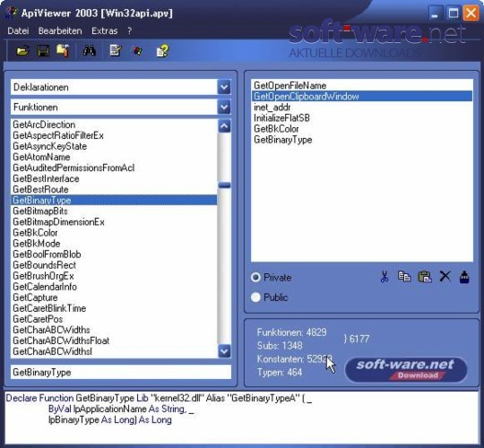The height and width of the screenshot is (448, 484).
Task: Select GetCharABCWidthsI in function list
Action: [x=114, y=351]
